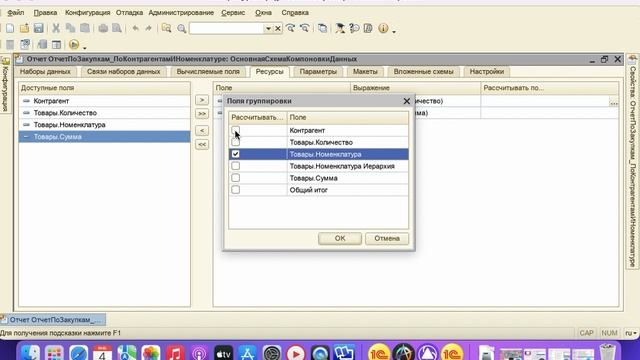Check the Общий итог checkbox

tap(236, 189)
